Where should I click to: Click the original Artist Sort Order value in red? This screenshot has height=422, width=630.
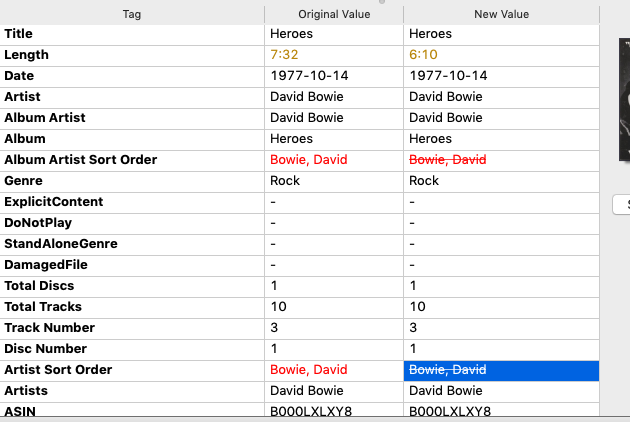click(308, 370)
